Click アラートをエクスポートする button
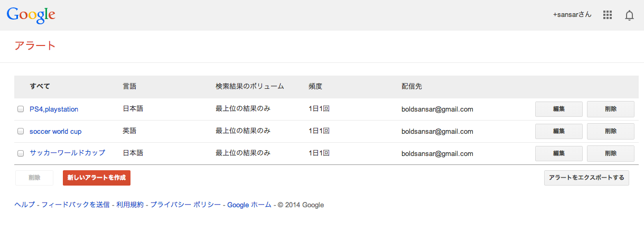The image size is (644, 230). [x=587, y=178]
